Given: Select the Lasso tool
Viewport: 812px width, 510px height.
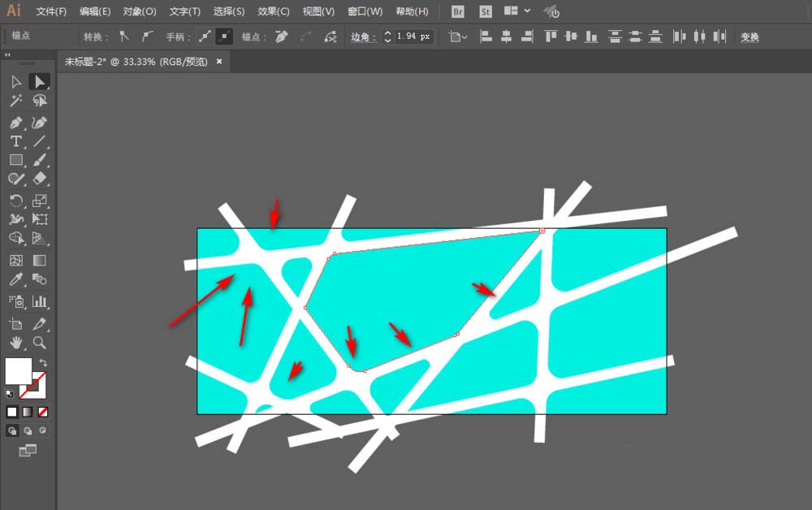Looking at the screenshot, I should [39, 101].
